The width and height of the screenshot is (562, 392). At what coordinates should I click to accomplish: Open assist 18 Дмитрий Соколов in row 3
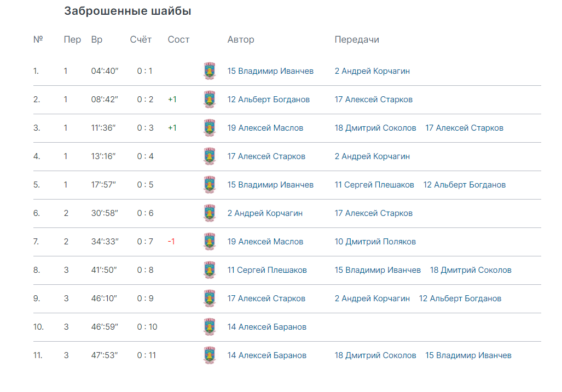point(375,128)
